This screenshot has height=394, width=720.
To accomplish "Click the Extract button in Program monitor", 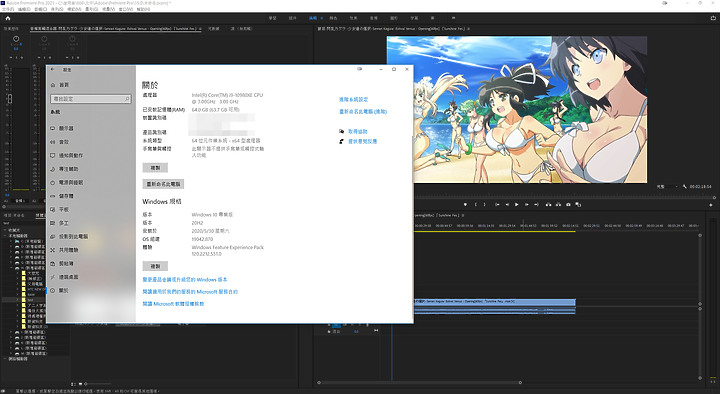I will pos(558,204).
